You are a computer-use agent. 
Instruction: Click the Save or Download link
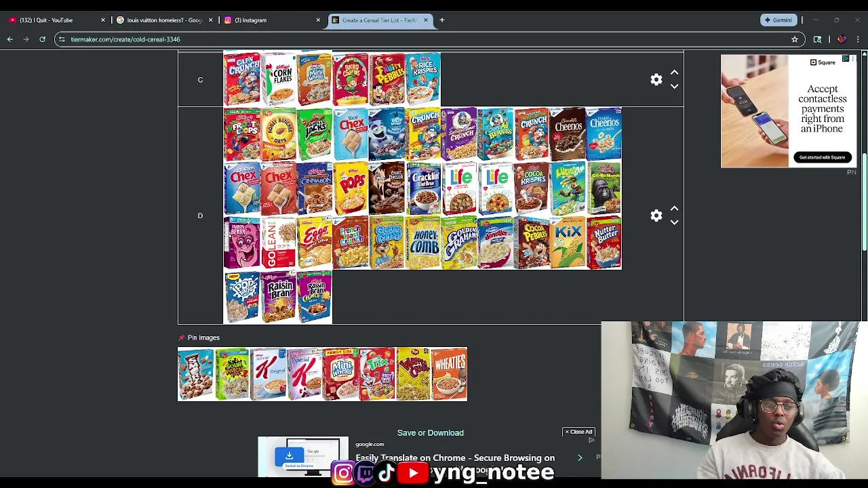coord(431,432)
